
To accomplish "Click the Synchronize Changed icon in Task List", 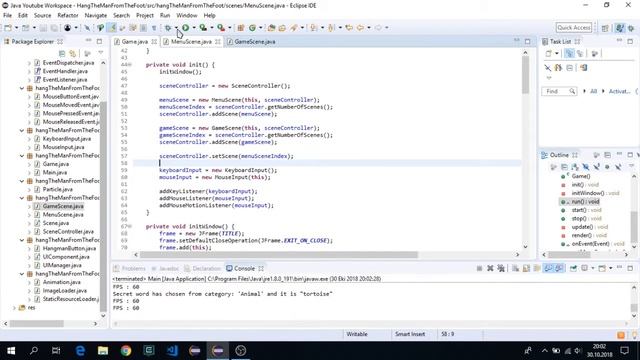I will 584,68.
